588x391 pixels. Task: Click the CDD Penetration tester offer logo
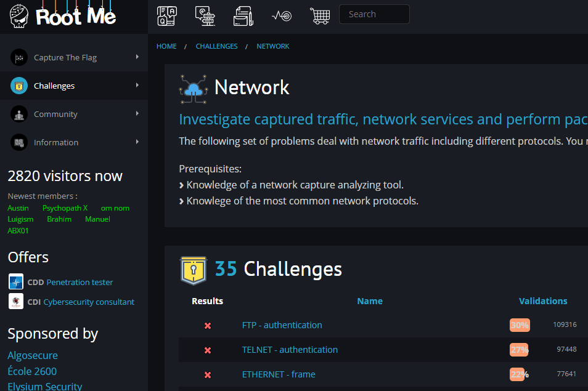16,281
